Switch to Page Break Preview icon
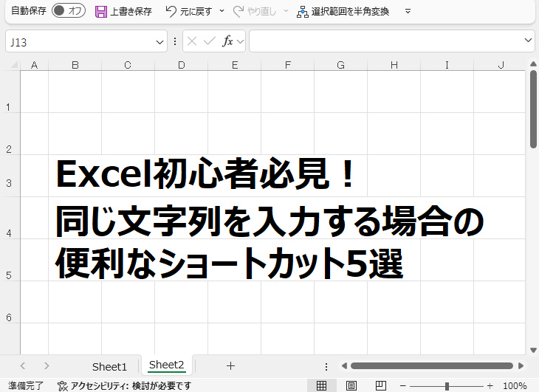 380,385
